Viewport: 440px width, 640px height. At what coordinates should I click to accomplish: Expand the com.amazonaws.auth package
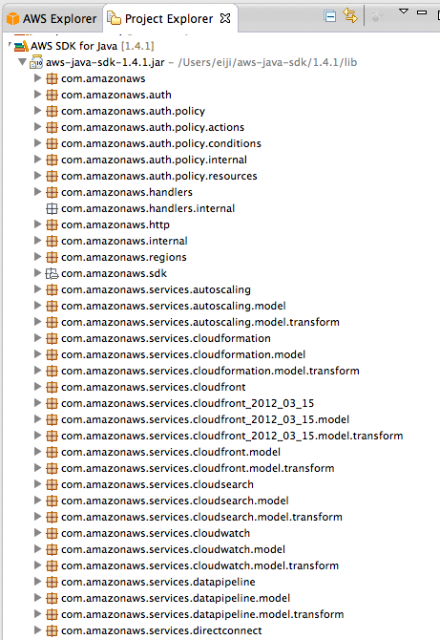(38, 94)
